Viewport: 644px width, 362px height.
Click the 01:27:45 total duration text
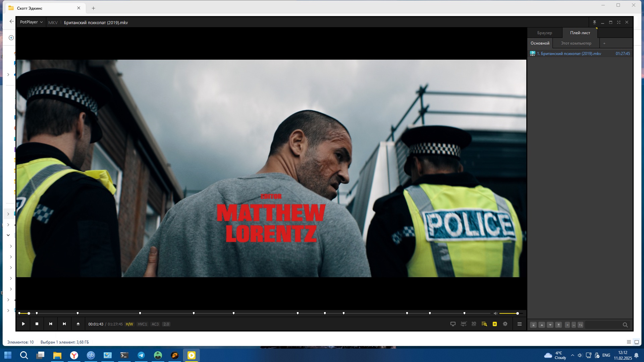coord(115,324)
